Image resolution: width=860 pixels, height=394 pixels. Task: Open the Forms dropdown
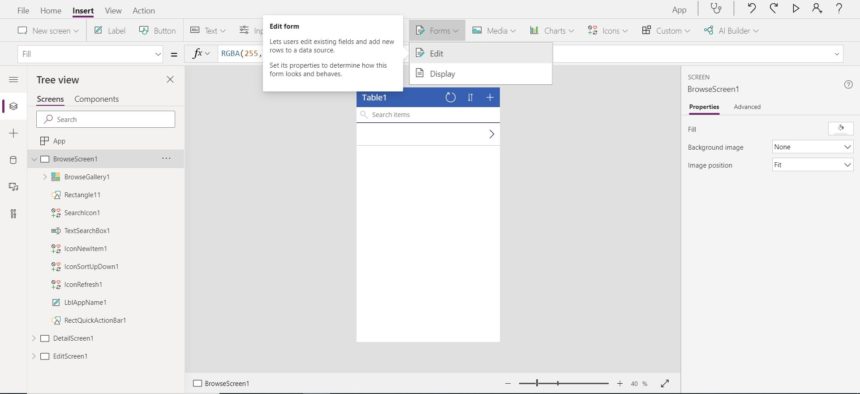tap(437, 31)
